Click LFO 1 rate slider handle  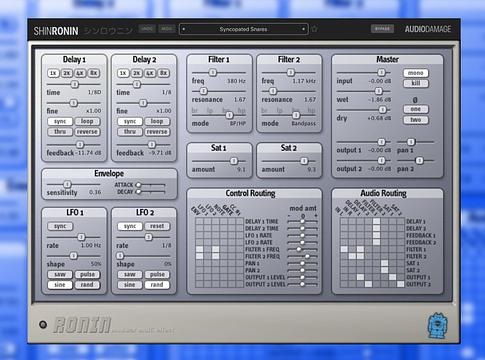point(81,237)
